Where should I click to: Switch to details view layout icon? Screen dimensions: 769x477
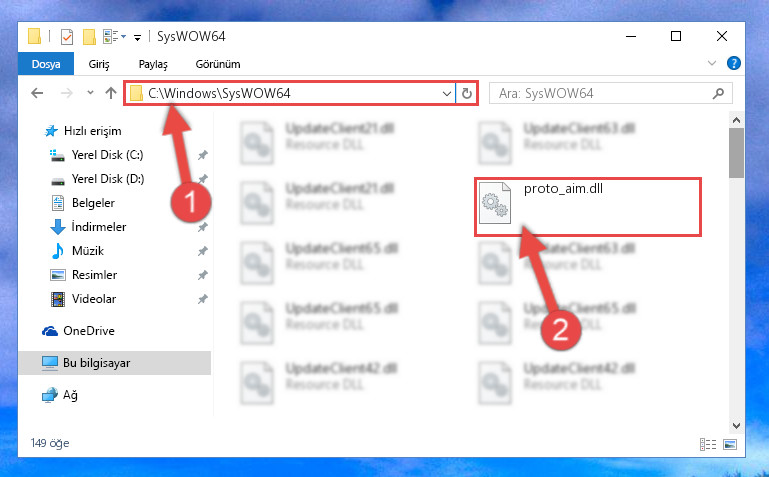[708, 444]
